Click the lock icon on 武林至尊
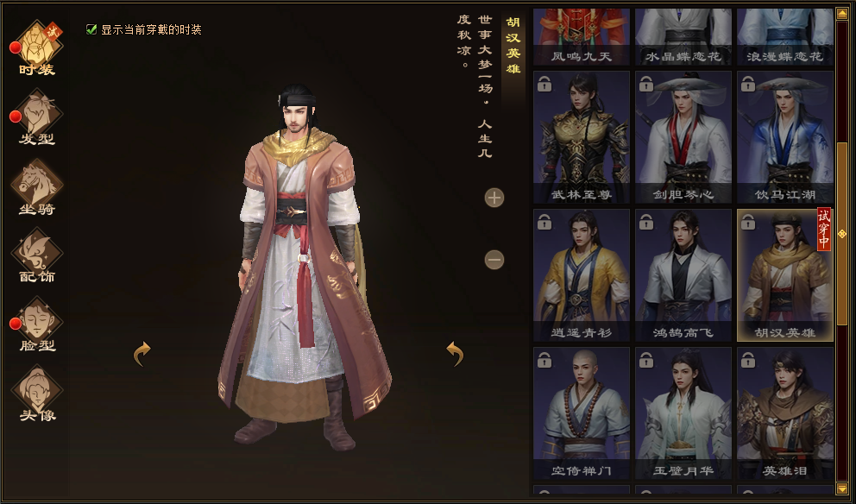Image resolution: width=856 pixels, height=504 pixels. coord(544,84)
